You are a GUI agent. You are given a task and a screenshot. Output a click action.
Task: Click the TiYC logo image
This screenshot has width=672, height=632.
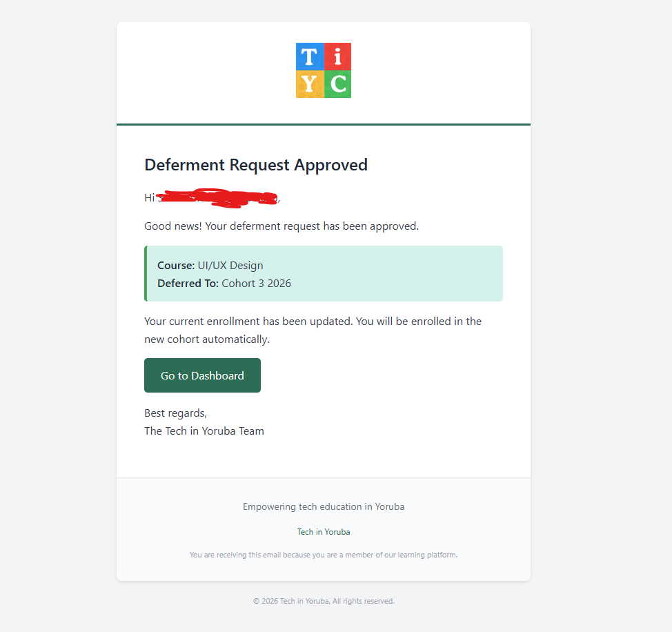point(324,70)
